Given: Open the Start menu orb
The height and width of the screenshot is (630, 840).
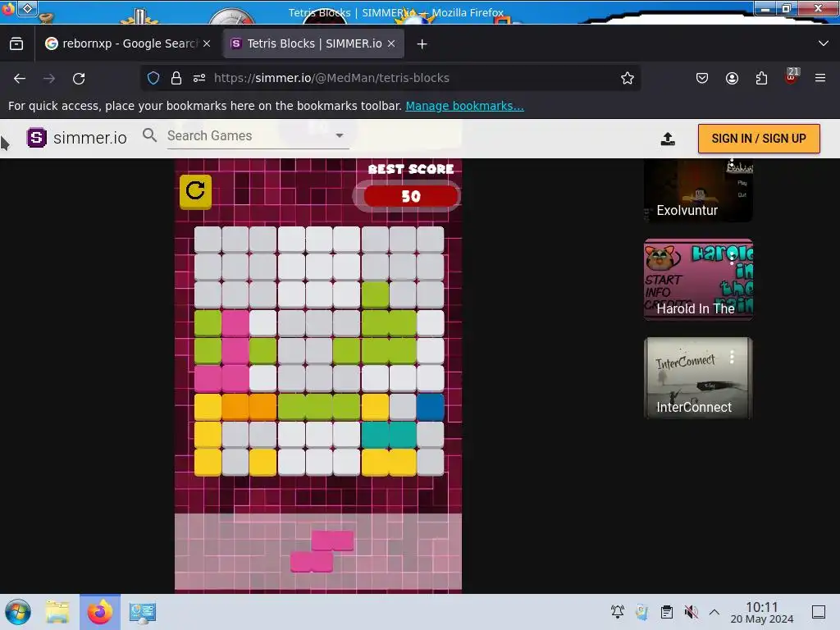Looking at the screenshot, I should coord(18,612).
